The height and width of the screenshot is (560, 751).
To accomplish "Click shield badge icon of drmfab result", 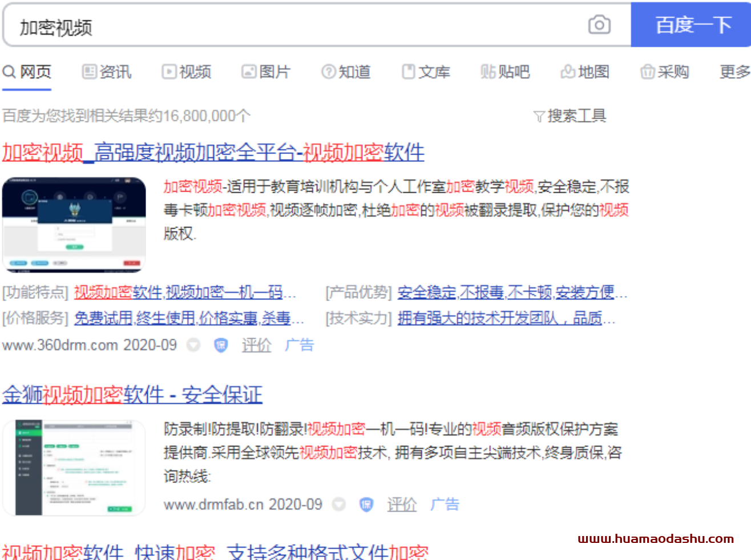I will pyautogui.click(x=366, y=504).
